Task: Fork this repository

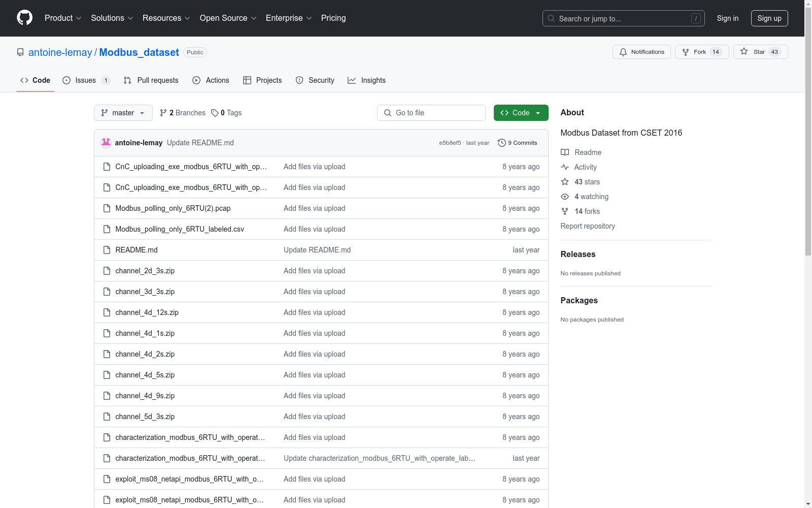Action: [x=702, y=52]
